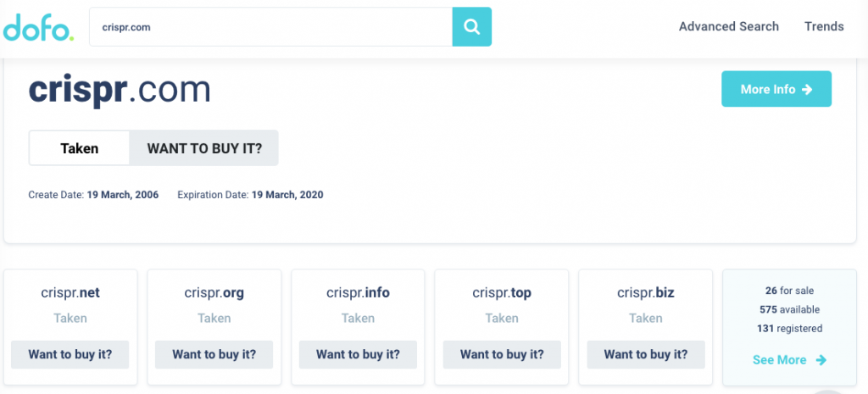Open the dofo logo homepage
Screen dimensions: 868x394
(38, 27)
